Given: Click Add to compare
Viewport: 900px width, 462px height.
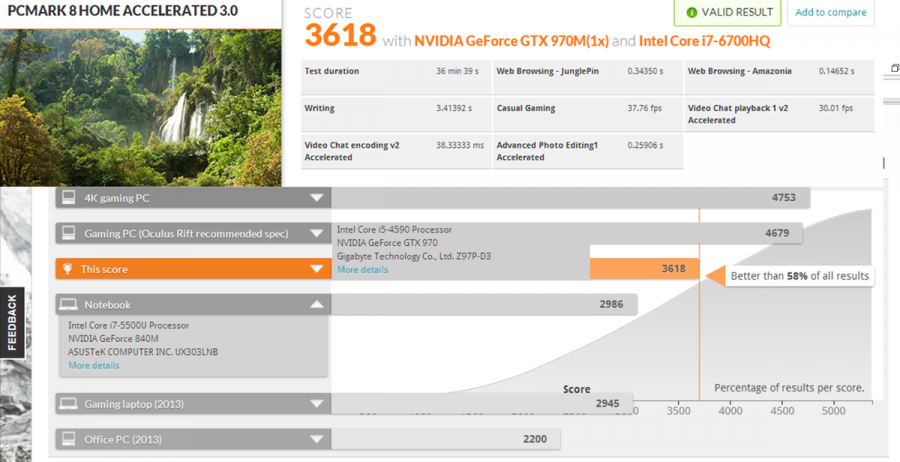Looking at the screenshot, I should (831, 12).
